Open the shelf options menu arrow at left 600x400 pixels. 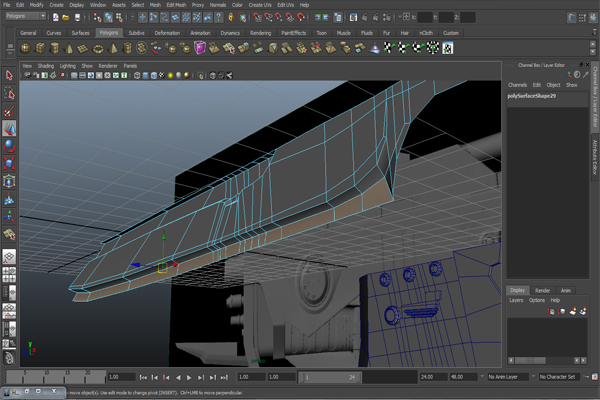(x=10, y=53)
